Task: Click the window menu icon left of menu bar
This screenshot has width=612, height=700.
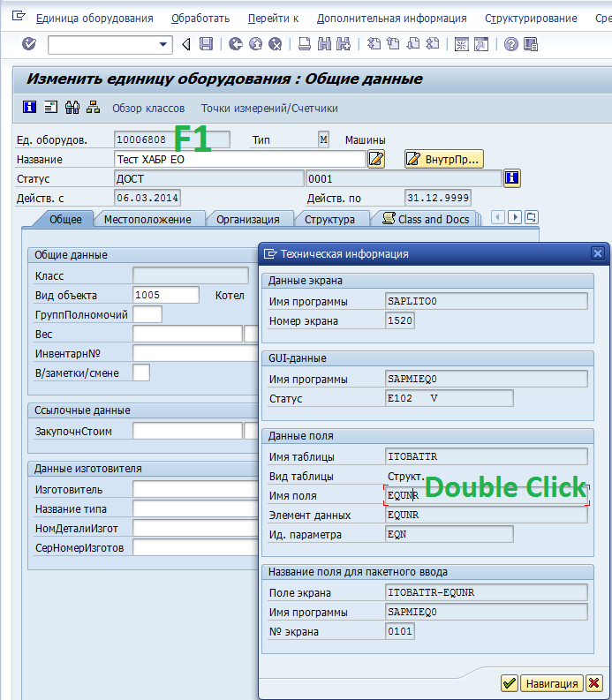Action: 19,17
